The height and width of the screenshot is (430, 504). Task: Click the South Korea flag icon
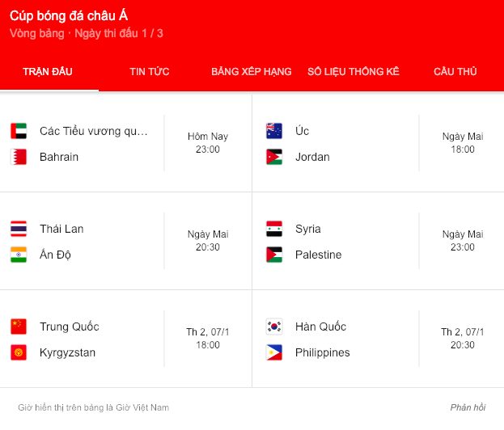(274, 327)
